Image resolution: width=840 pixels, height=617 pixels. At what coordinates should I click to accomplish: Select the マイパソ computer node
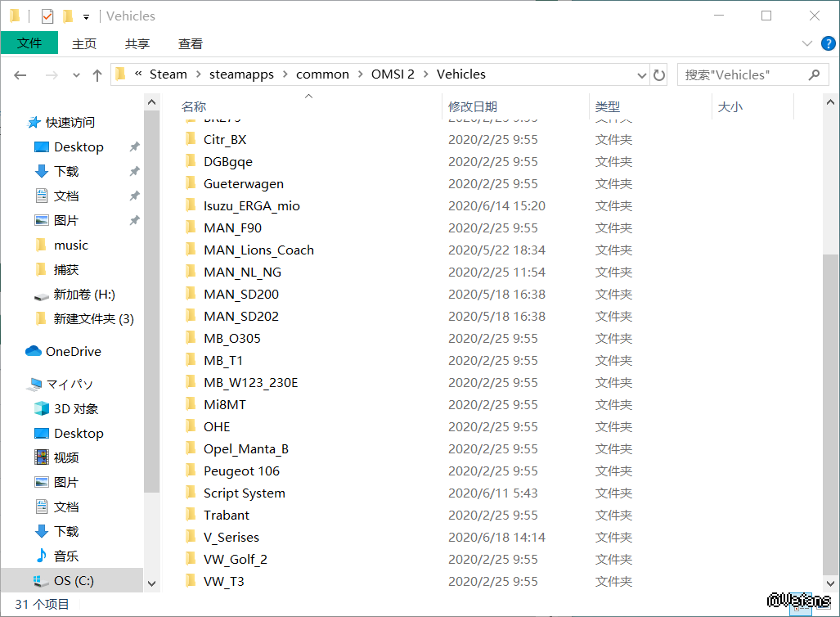70,385
